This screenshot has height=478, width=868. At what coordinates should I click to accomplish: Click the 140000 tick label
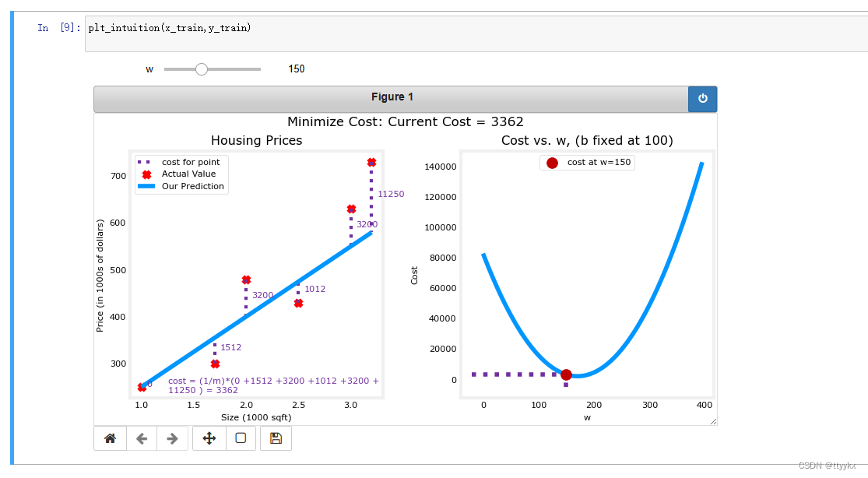tap(441, 167)
